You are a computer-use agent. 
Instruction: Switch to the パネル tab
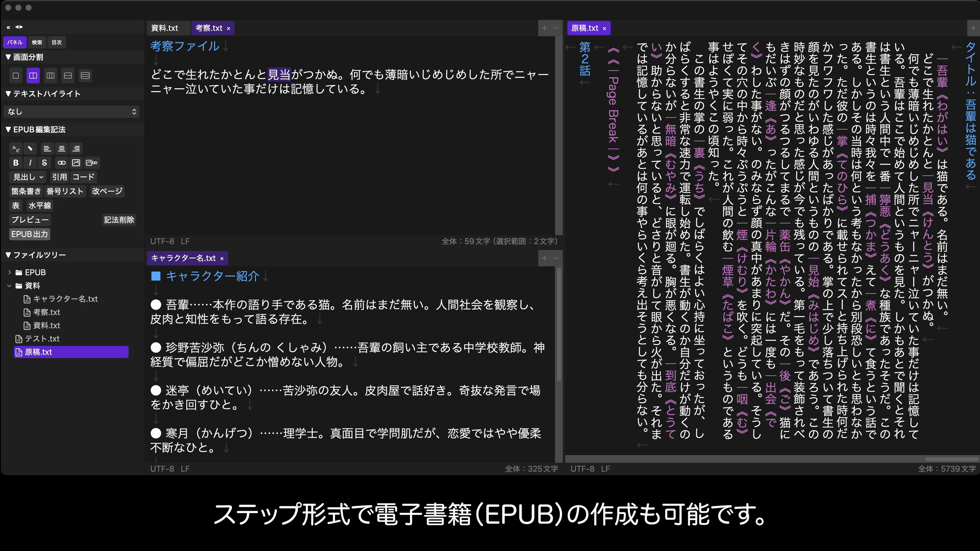15,42
